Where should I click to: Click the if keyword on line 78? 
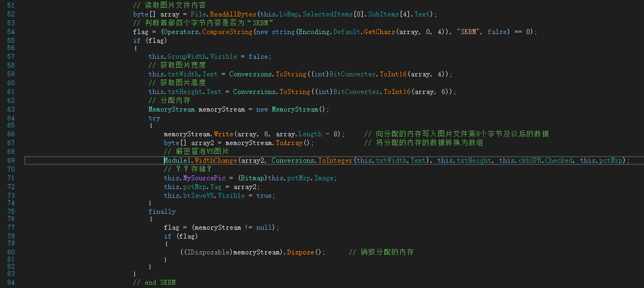(x=167, y=236)
